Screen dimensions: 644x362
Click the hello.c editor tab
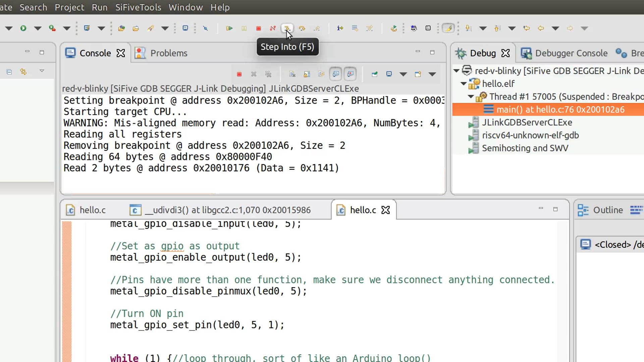click(x=363, y=210)
